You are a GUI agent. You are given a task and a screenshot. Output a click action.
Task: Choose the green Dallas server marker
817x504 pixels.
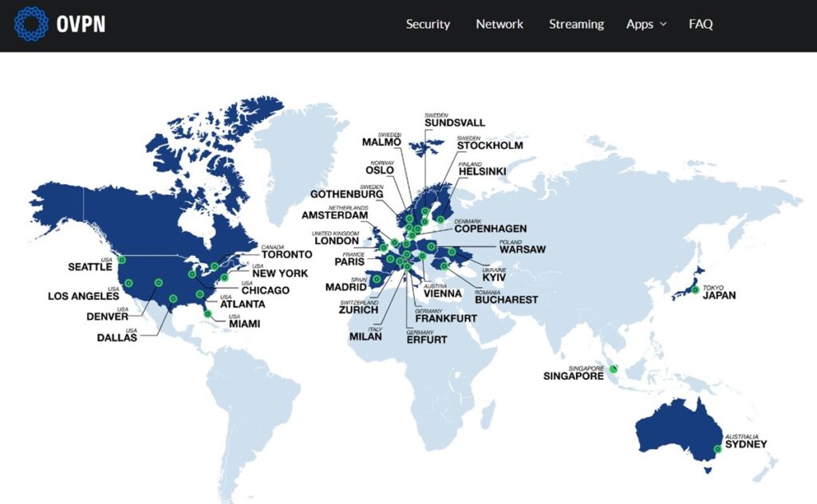tap(173, 299)
